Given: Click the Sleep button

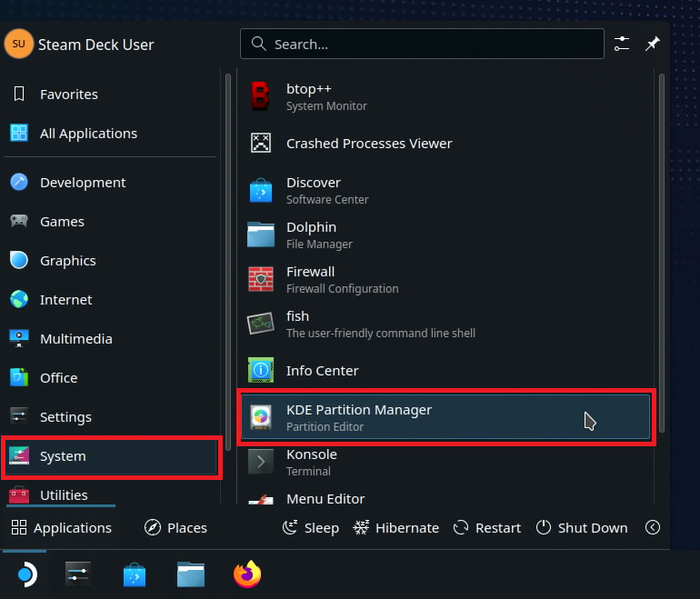Looking at the screenshot, I should click(311, 527).
